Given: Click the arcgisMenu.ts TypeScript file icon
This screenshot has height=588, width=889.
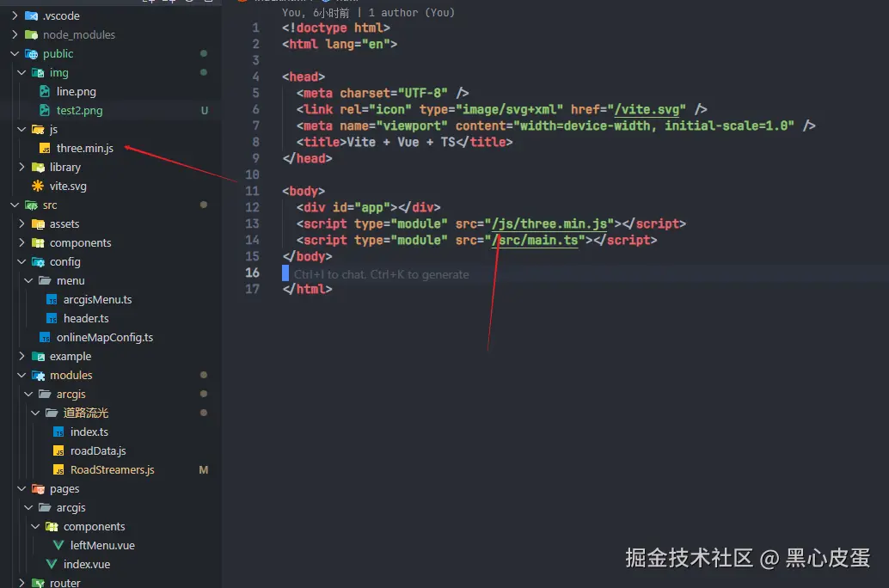Looking at the screenshot, I should (52, 300).
